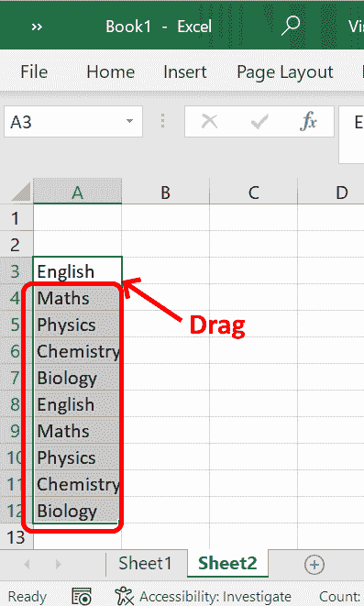Open the Name Box dropdown arrow
Viewport: 364px width, 606px height.
pos(130,121)
